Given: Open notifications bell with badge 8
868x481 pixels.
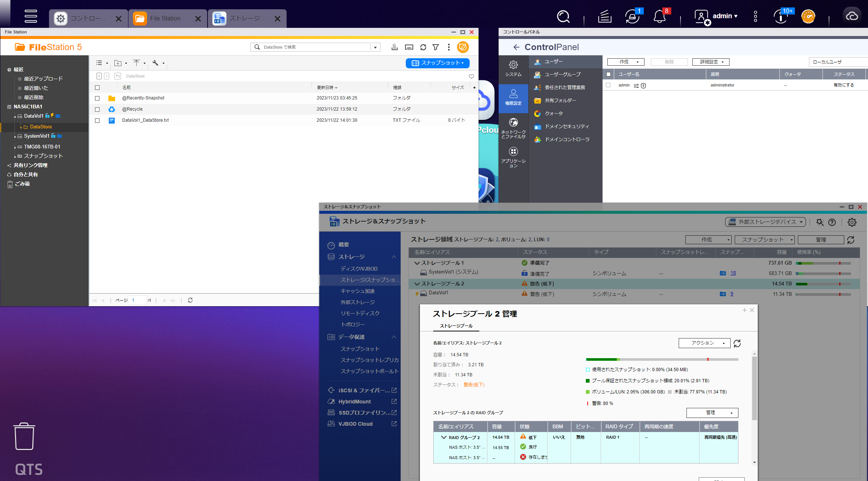Looking at the screenshot, I should point(660,16).
